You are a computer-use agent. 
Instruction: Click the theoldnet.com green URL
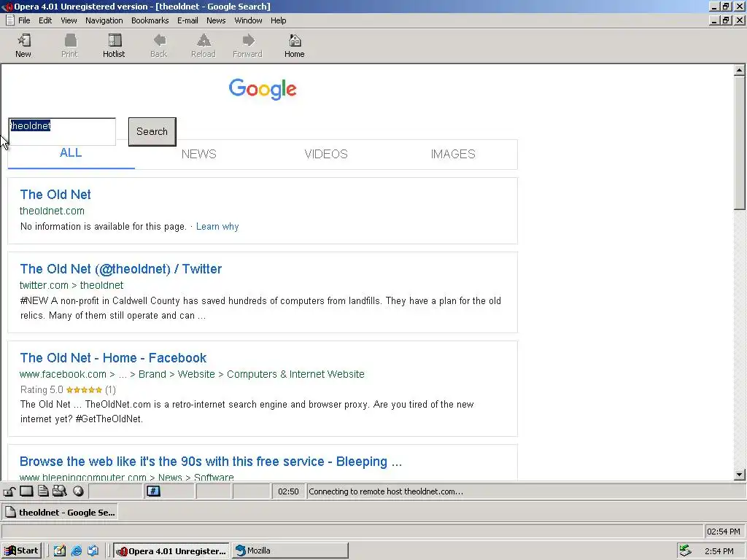coord(52,211)
